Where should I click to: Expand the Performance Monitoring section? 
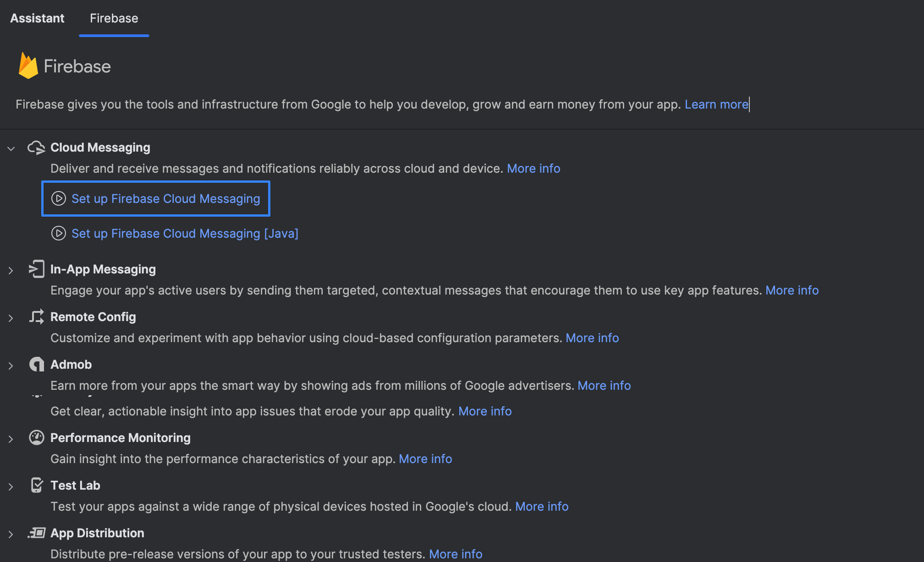(x=11, y=439)
